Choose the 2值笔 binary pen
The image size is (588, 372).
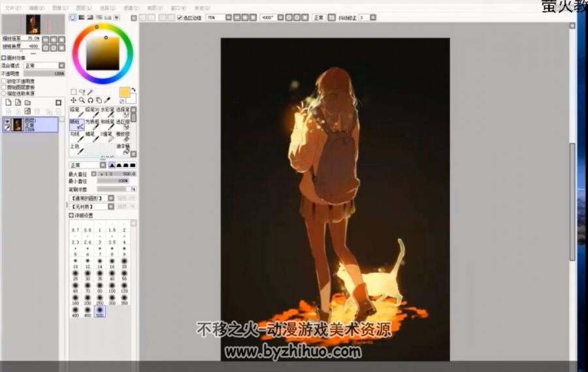click(107, 136)
